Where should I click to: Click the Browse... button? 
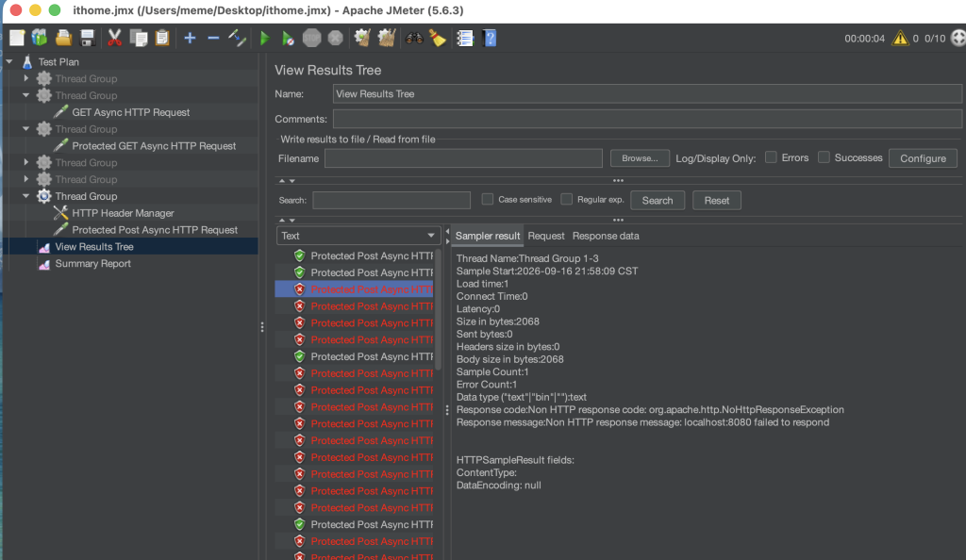tap(640, 158)
